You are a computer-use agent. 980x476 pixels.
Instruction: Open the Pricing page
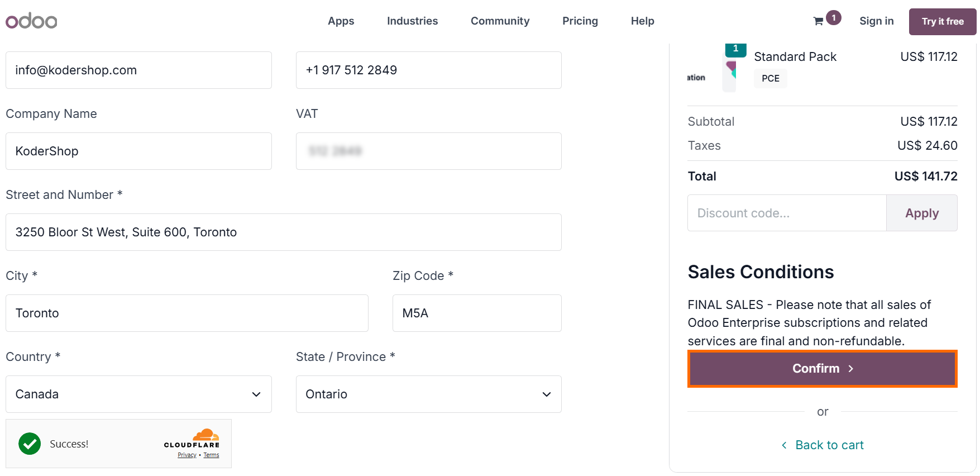click(x=580, y=21)
